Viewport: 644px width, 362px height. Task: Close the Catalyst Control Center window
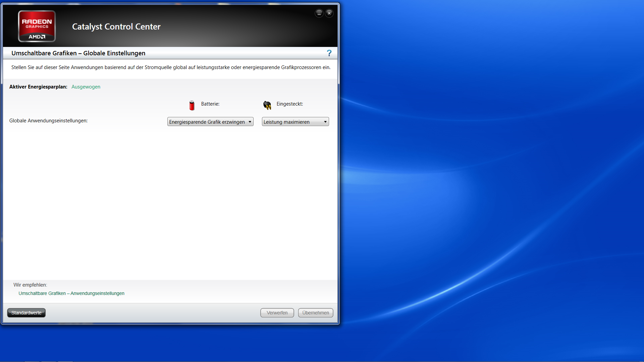pyautogui.click(x=329, y=13)
